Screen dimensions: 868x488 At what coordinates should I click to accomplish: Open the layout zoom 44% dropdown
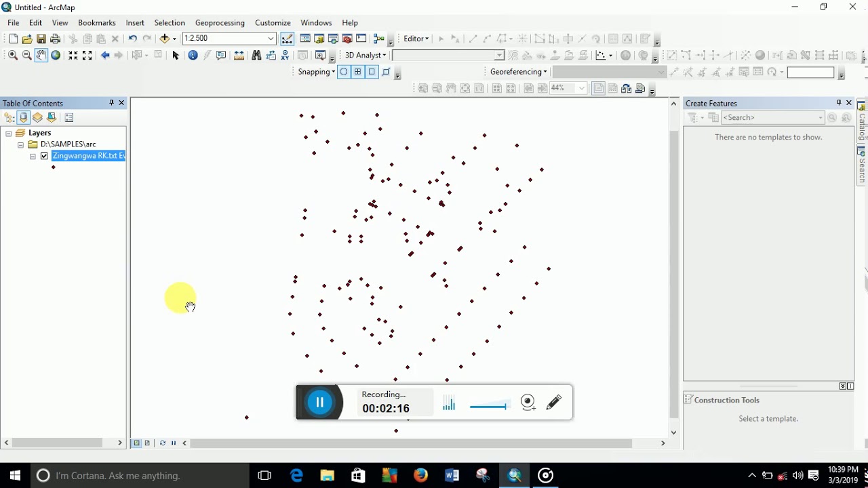(x=582, y=88)
